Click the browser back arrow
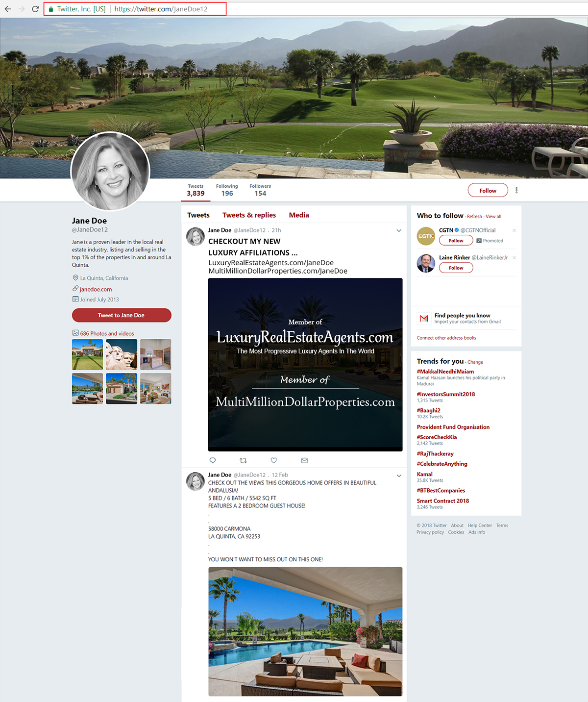 [x=8, y=9]
